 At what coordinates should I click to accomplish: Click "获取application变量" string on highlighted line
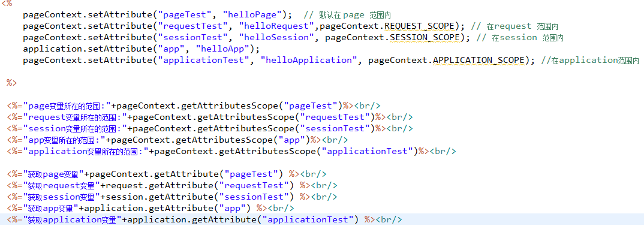[73, 219]
